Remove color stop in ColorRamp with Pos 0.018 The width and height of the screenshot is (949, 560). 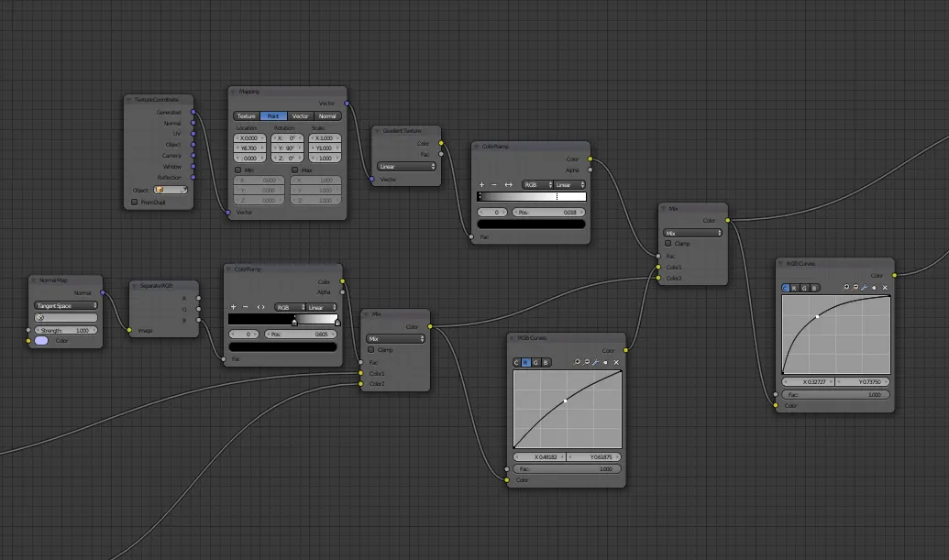[494, 184]
